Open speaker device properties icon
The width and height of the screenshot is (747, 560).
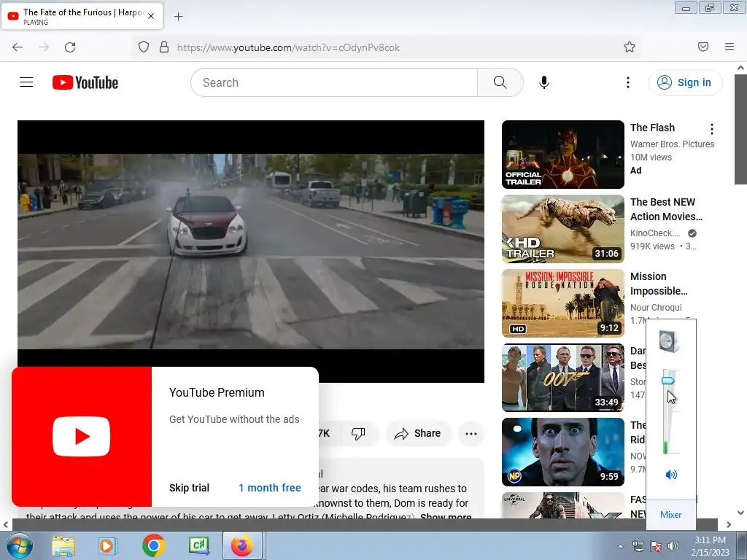coord(669,341)
